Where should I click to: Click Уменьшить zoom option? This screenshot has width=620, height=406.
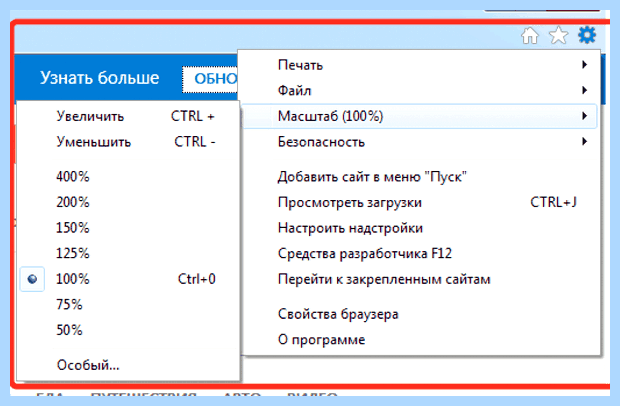point(128,142)
